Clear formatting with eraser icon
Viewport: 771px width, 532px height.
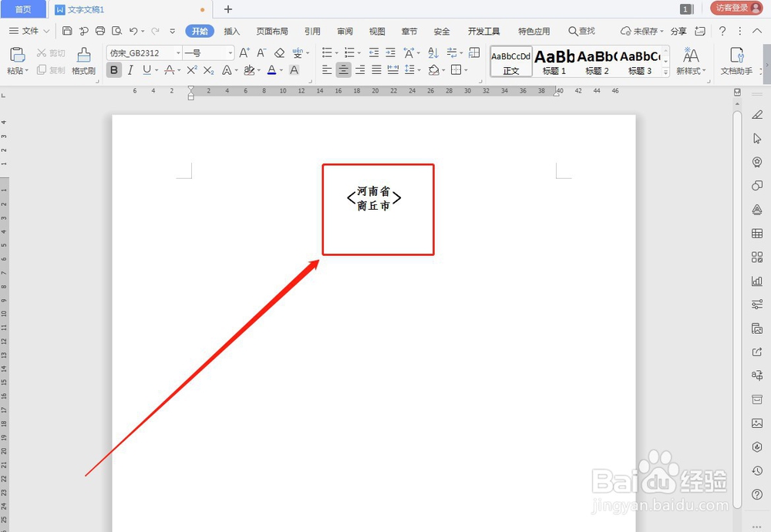click(x=279, y=52)
